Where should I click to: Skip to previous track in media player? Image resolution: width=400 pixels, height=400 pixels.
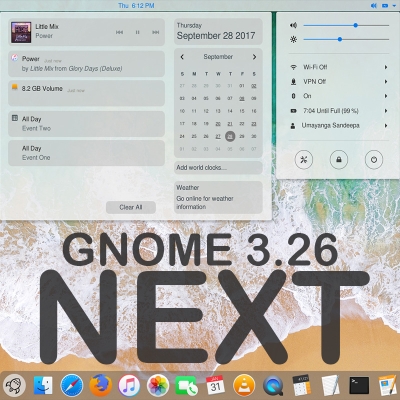click(x=119, y=32)
